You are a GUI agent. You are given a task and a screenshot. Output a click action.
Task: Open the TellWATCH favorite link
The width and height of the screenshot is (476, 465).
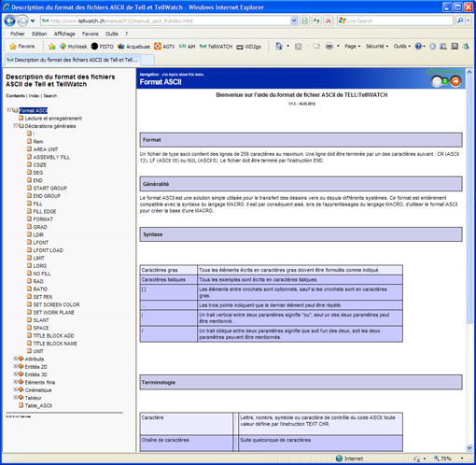tap(216, 47)
